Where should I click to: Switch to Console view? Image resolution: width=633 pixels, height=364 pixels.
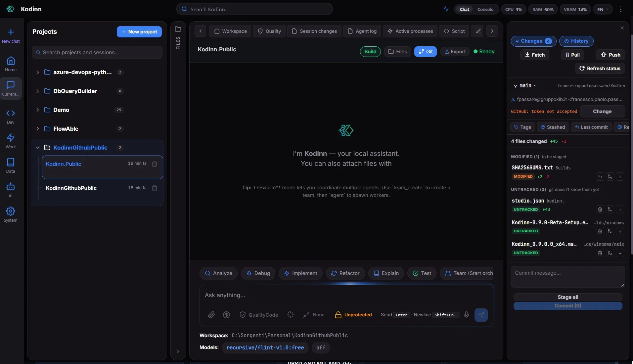point(485,9)
